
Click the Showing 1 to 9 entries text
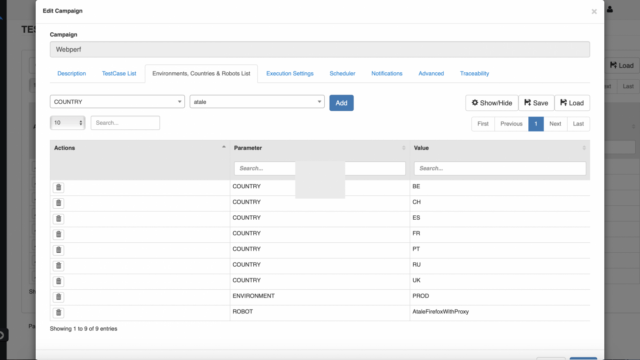tap(83, 329)
